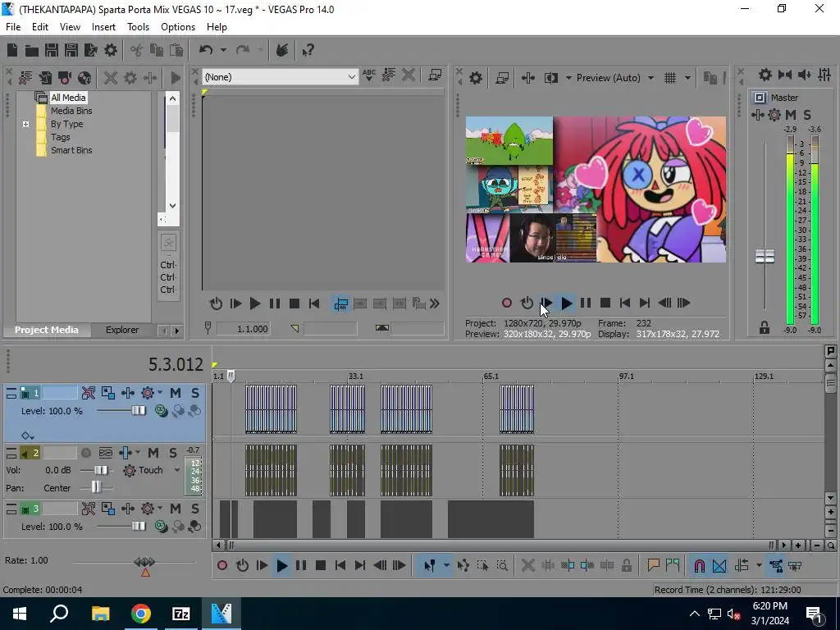The image size is (840, 630).
Task: Click Downmix Output icon in Master panel
Action: (x=785, y=75)
